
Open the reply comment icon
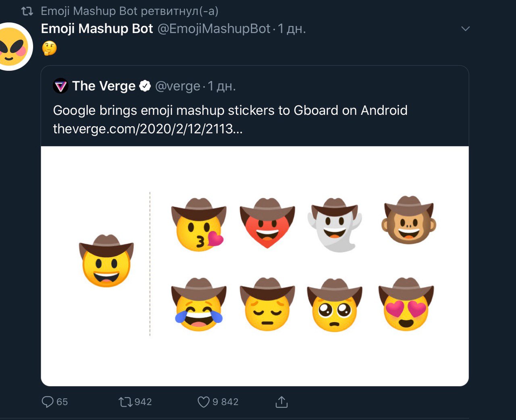point(48,402)
